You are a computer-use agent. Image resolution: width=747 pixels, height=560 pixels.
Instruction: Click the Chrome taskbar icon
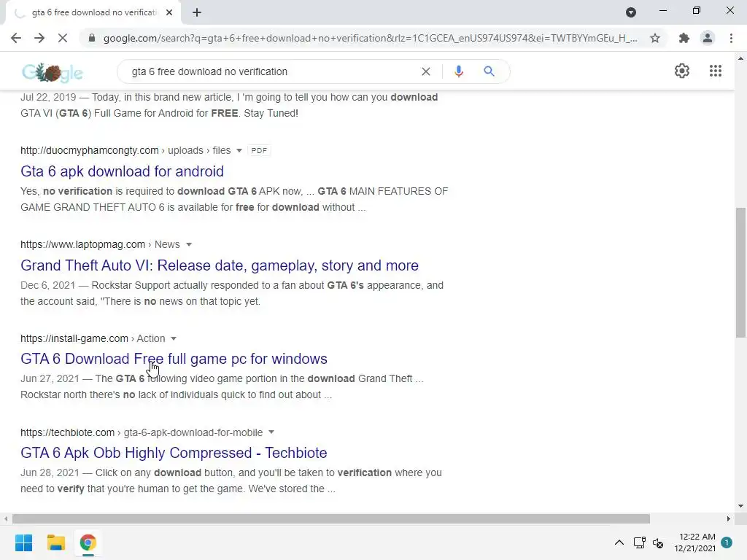click(88, 542)
